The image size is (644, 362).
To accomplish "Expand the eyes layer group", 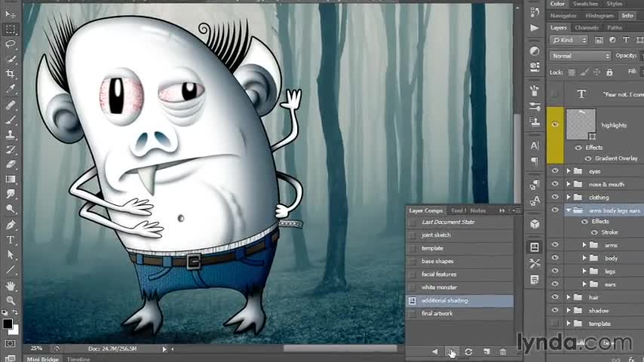I will coord(569,171).
